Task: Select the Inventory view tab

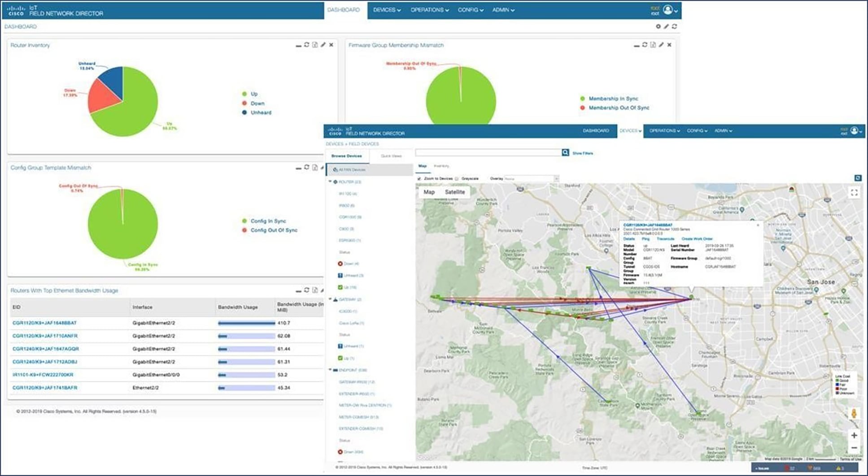Action: pos(441,166)
